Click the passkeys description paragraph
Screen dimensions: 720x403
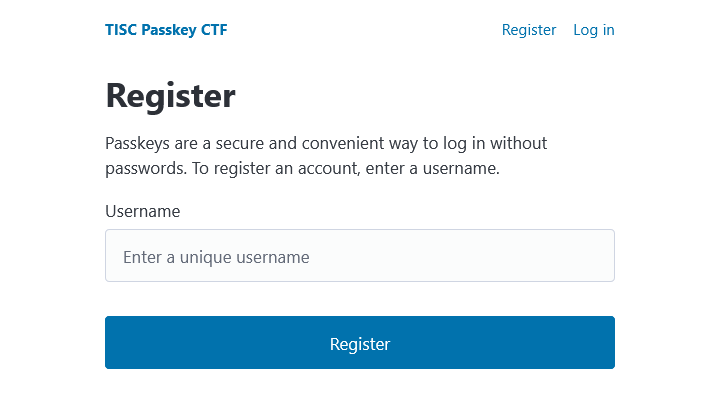pos(326,156)
